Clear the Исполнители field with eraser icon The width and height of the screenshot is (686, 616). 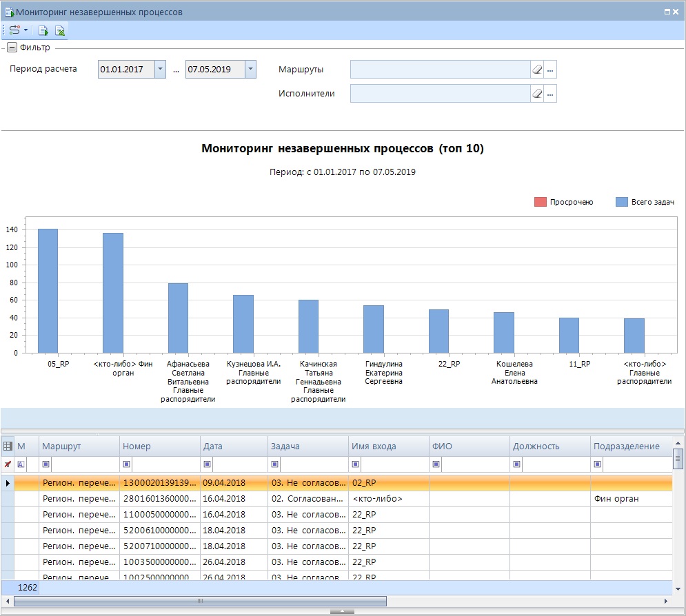tap(537, 94)
